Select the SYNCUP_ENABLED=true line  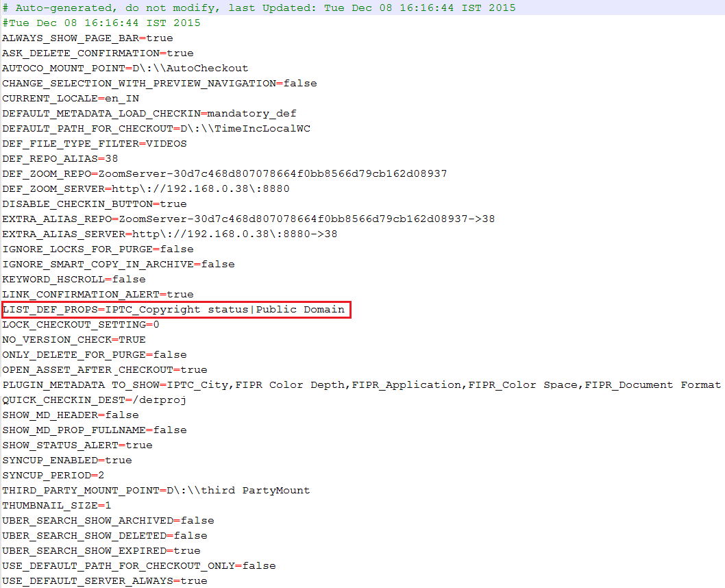click(x=67, y=460)
